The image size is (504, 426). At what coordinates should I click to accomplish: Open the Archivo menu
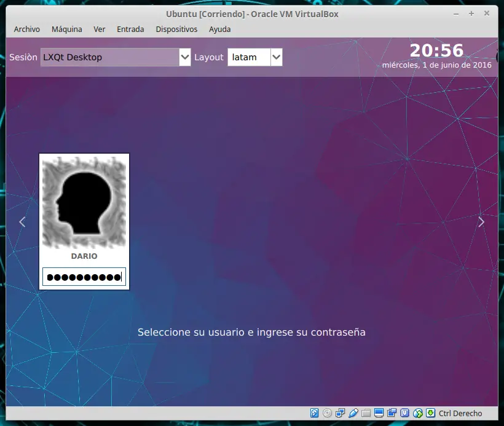point(27,30)
